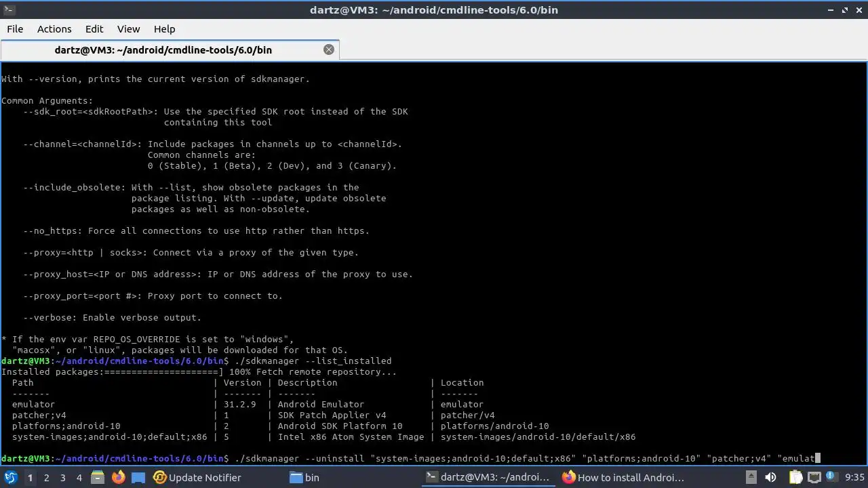Open the Help menu
The height and width of the screenshot is (488, 868).
tap(164, 29)
